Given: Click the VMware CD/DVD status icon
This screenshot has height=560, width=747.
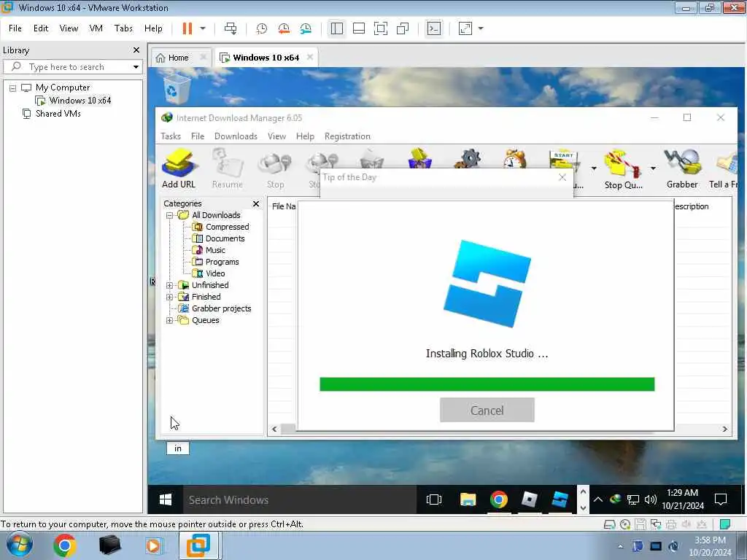Looking at the screenshot, I should point(625,524).
